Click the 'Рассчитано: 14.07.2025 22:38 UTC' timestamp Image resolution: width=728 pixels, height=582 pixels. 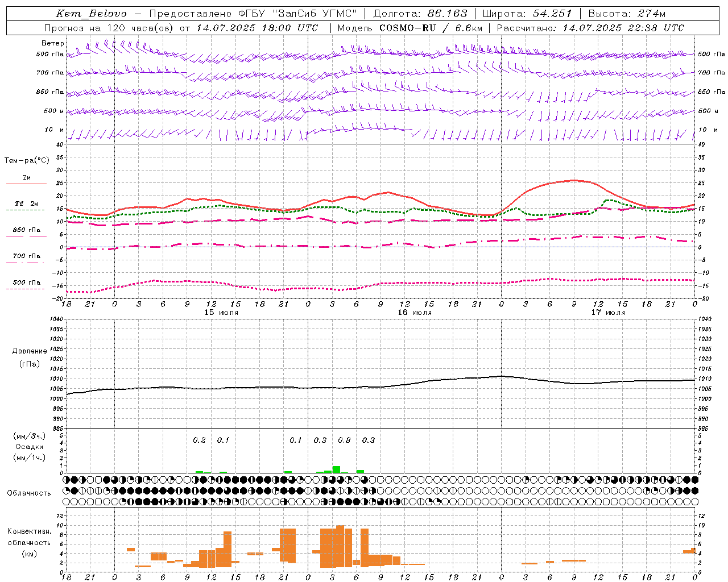(590, 28)
